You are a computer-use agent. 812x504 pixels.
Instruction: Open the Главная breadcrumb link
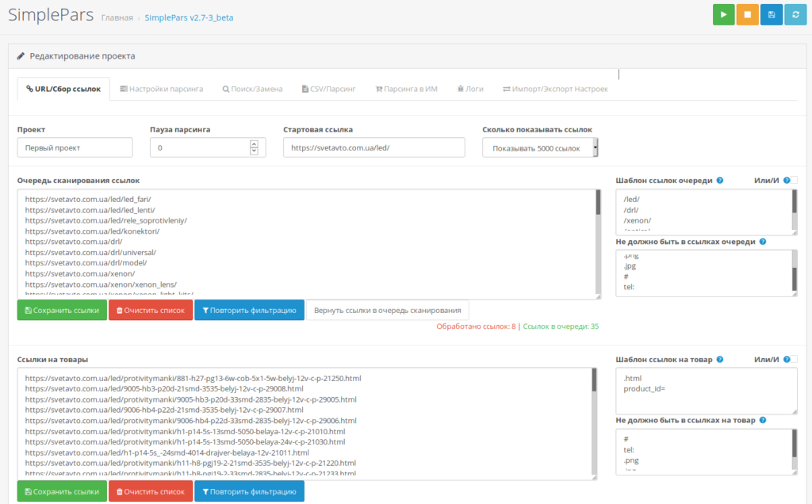(x=117, y=17)
